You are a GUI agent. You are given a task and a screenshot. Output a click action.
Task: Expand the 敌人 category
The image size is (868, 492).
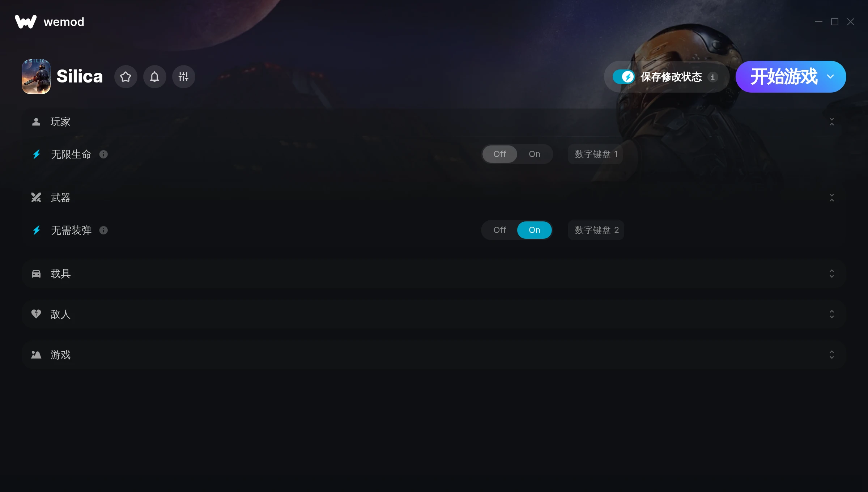pos(434,314)
